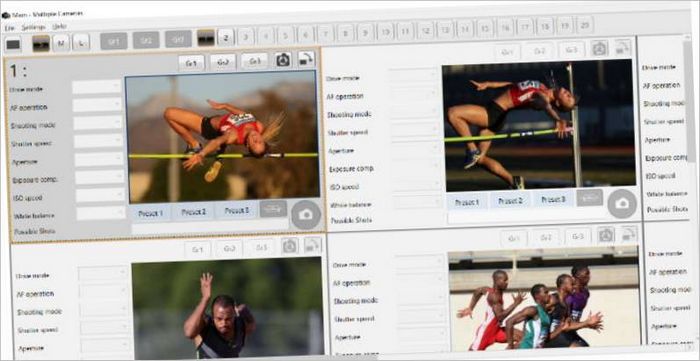This screenshot has height=361, width=700.
Task: Click camera icon atop the sprinters group panel
Action: click(606, 235)
